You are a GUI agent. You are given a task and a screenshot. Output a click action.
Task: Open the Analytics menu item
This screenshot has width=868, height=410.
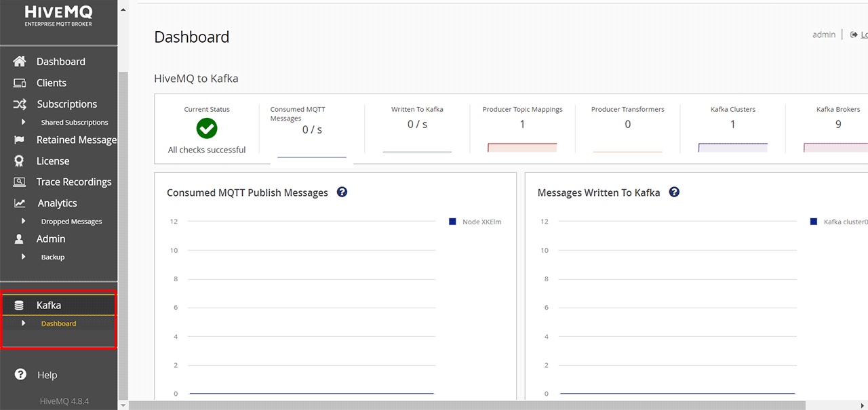[x=59, y=203]
